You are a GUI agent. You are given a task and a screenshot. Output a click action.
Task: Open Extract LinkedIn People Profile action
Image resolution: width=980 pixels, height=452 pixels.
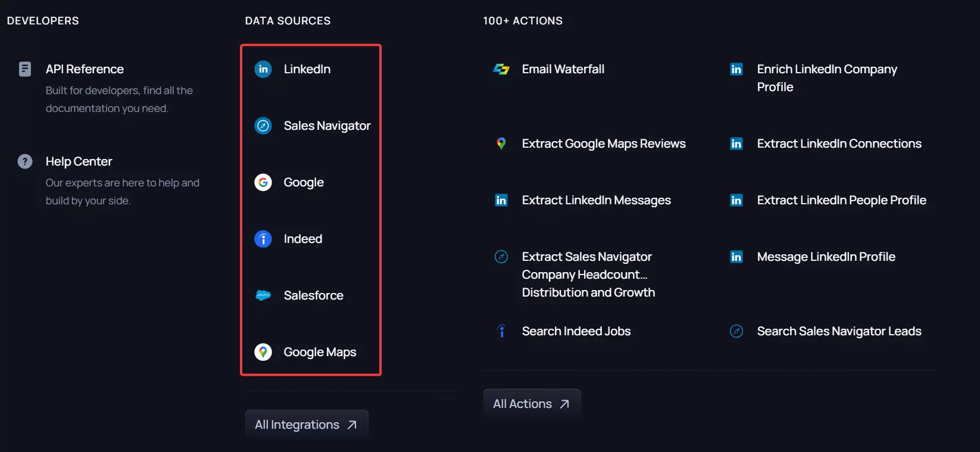pos(841,200)
